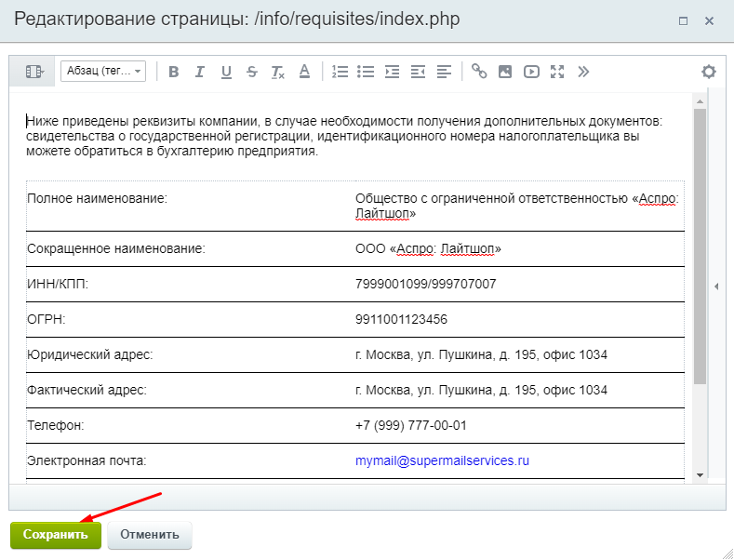734x560 pixels.
Task: Click the vertical scrollbar thumb
Action: [x=700, y=247]
